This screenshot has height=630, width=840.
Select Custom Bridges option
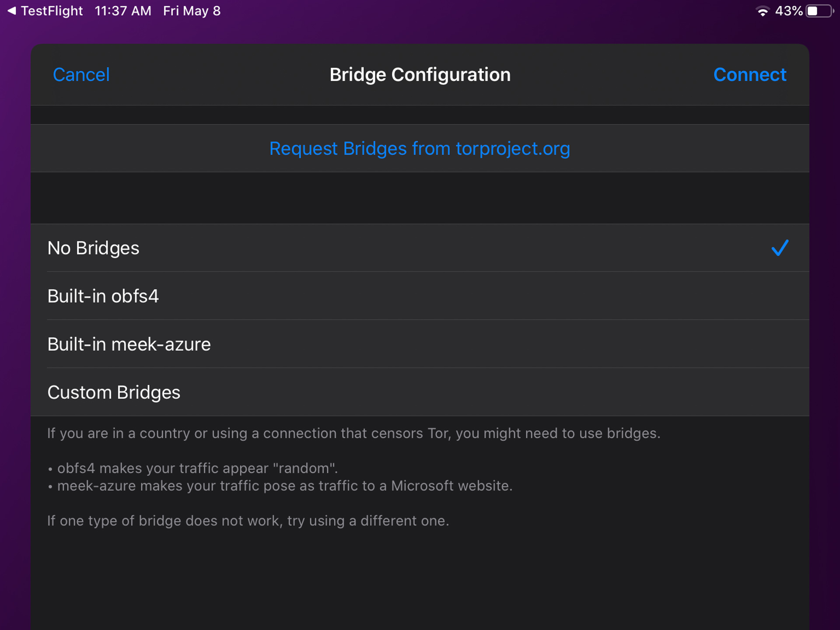[x=420, y=392]
